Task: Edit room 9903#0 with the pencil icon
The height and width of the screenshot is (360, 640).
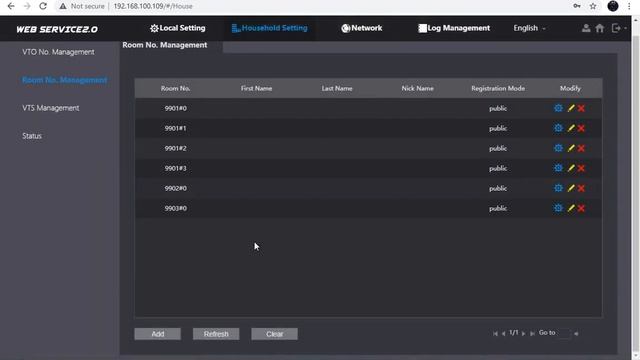Action: pos(571,208)
